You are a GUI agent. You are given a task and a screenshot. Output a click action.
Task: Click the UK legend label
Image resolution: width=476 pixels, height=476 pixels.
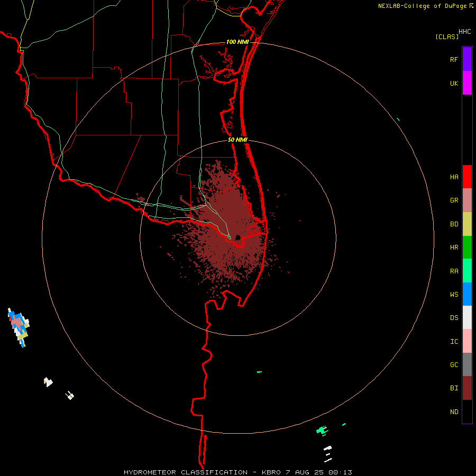click(x=454, y=83)
